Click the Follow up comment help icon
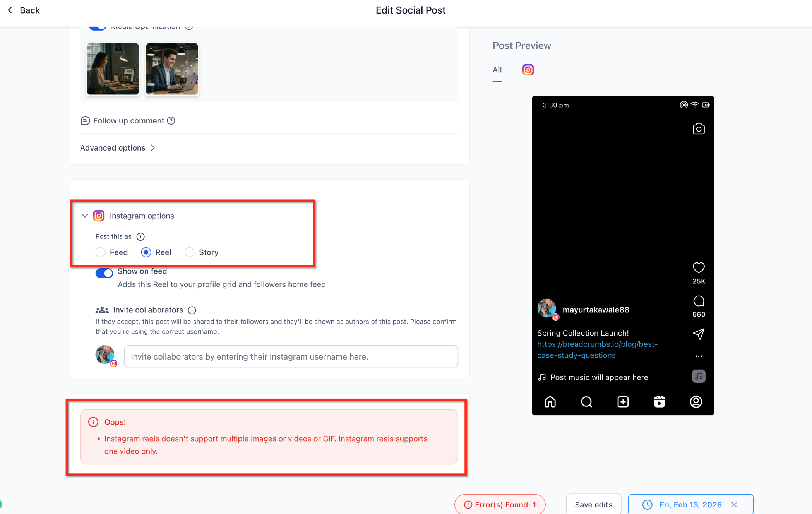 [x=171, y=121]
